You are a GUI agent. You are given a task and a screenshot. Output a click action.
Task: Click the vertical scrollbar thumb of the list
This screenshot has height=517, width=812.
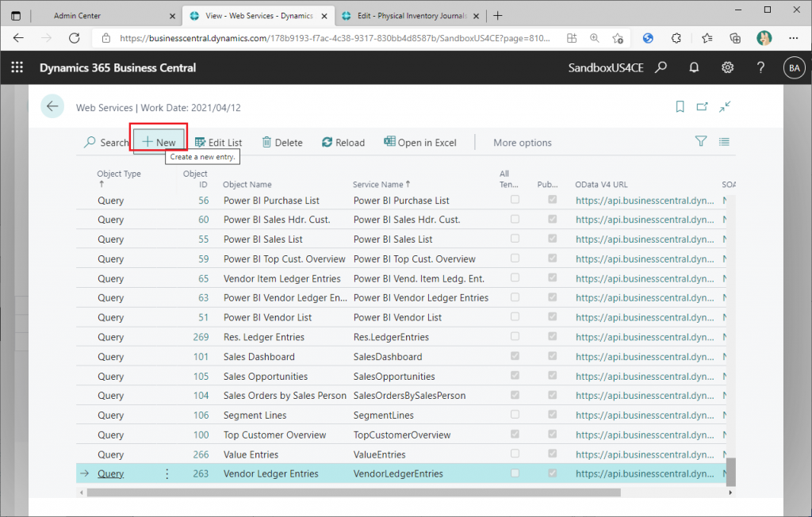730,473
